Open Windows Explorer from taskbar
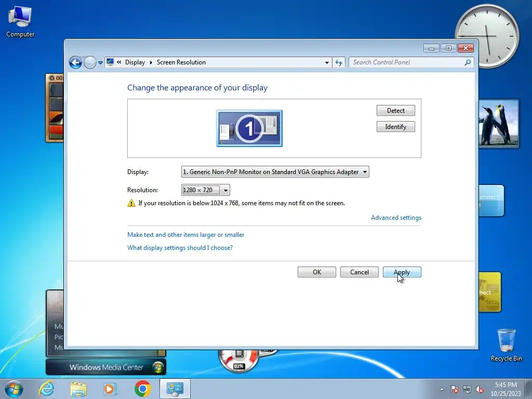Screen dimensions: 532x399 78,389
